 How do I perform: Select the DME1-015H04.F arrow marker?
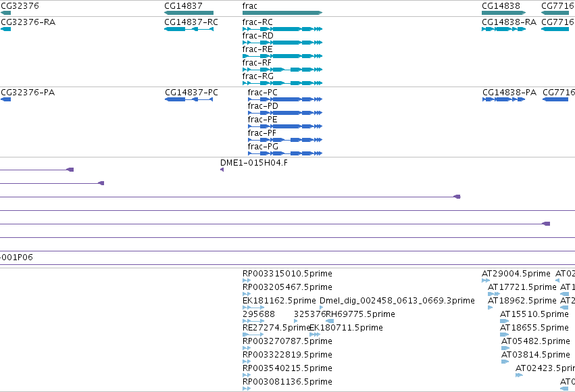point(222,170)
